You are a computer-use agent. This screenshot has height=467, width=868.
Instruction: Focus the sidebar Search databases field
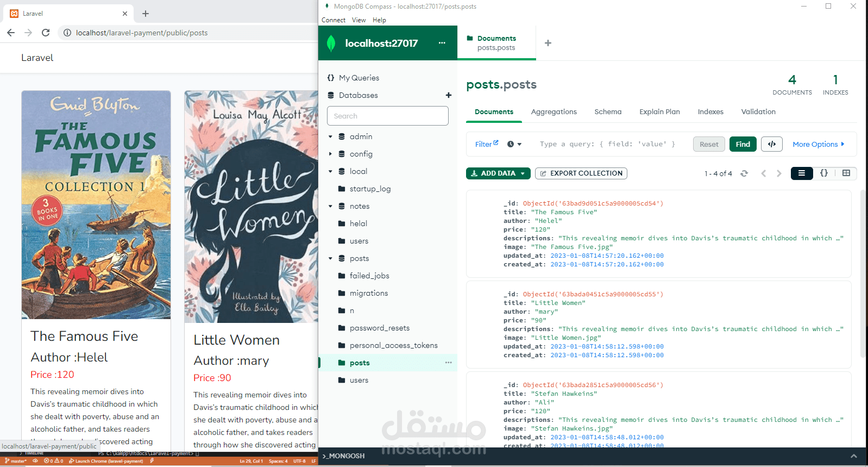pos(388,116)
